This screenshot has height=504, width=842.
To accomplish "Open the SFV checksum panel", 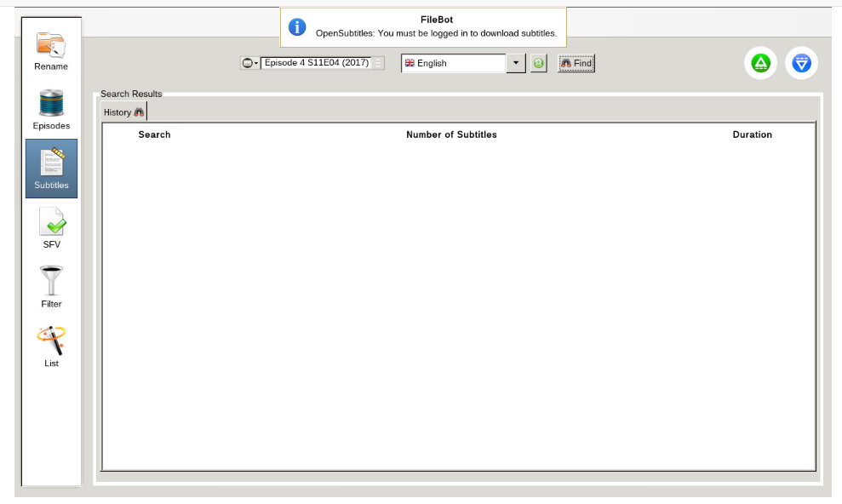I will (x=51, y=226).
